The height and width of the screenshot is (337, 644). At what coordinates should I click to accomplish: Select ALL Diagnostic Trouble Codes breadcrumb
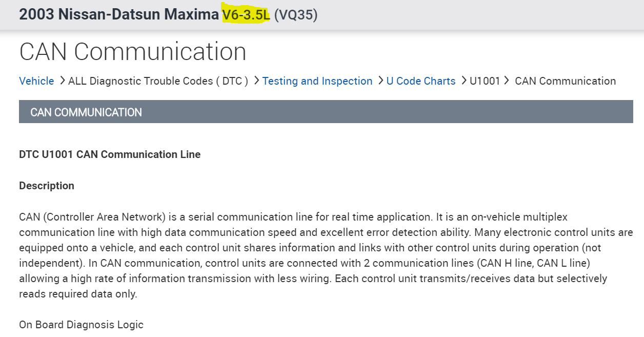(158, 81)
